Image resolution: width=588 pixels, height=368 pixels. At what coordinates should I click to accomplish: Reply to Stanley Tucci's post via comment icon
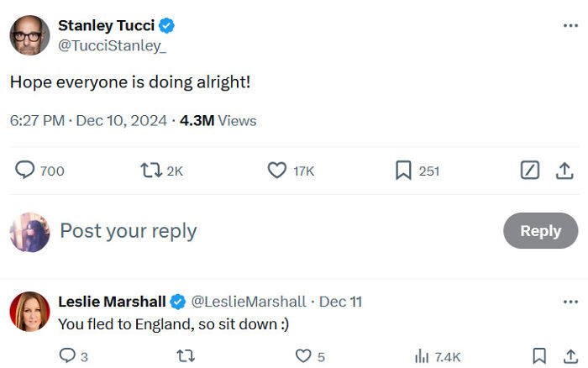[x=25, y=171]
